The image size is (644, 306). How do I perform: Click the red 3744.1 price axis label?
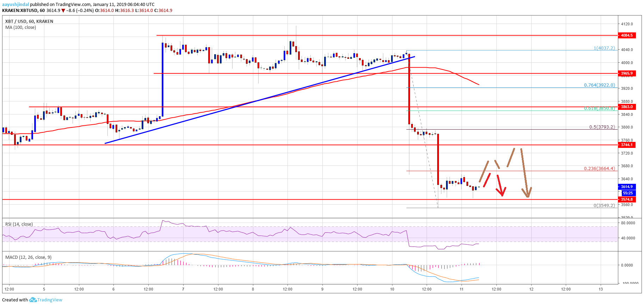click(626, 145)
